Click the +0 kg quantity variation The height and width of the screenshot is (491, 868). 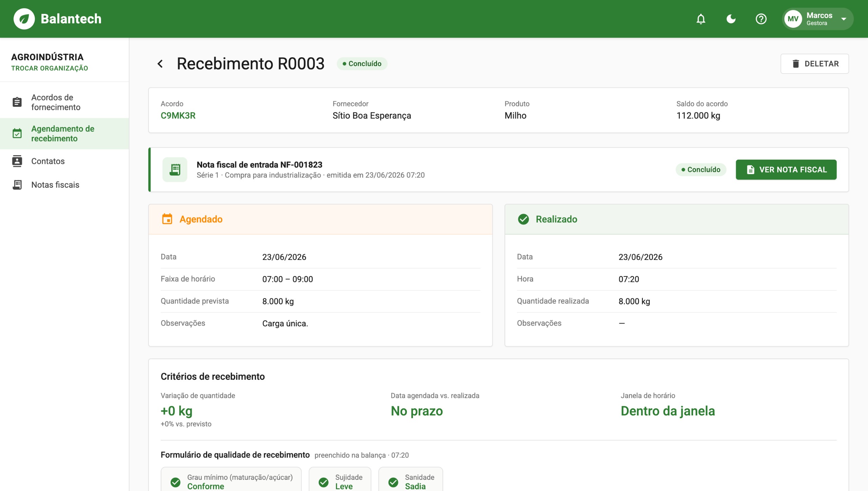pyautogui.click(x=176, y=411)
